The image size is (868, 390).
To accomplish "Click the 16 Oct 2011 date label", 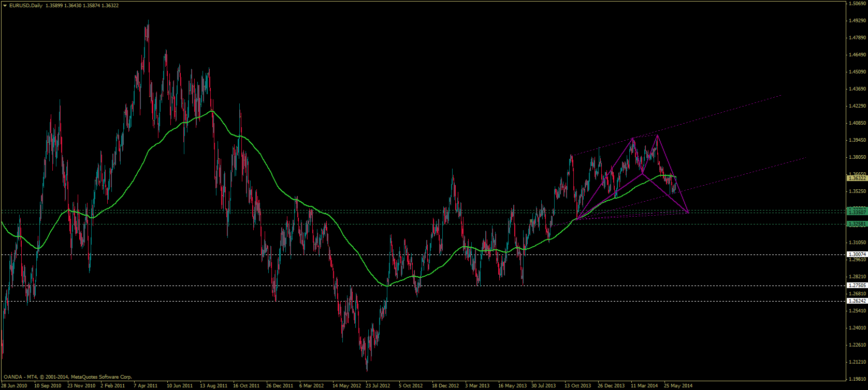I will pos(247,386).
